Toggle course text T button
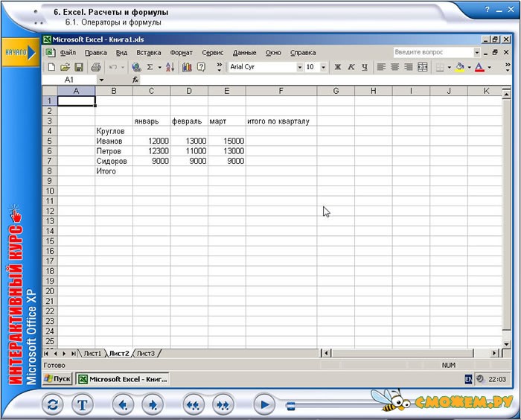521x420 pixels. pos(82,404)
